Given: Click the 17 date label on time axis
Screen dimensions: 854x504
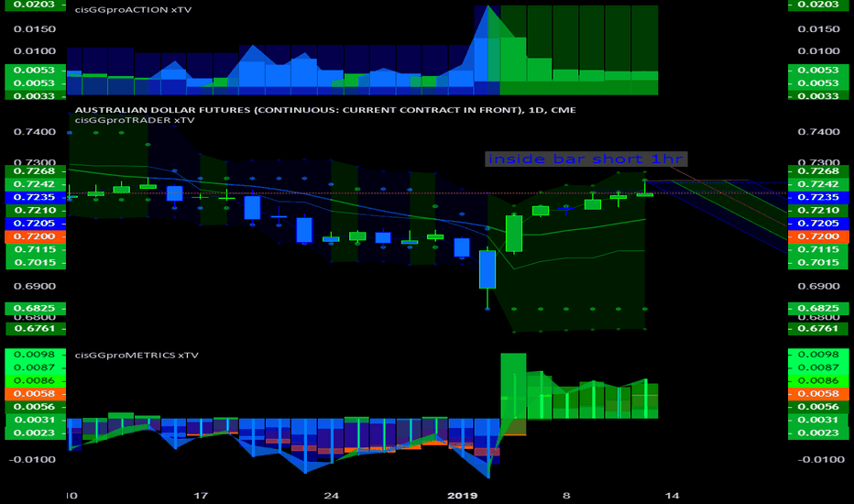Looking at the screenshot, I should click(x=201, y=495).
